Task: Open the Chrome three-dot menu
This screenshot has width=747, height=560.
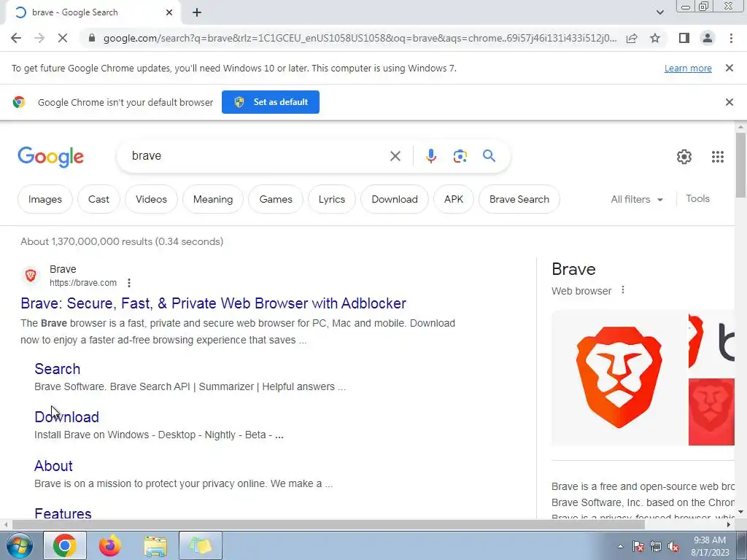Action: point(731,38)
